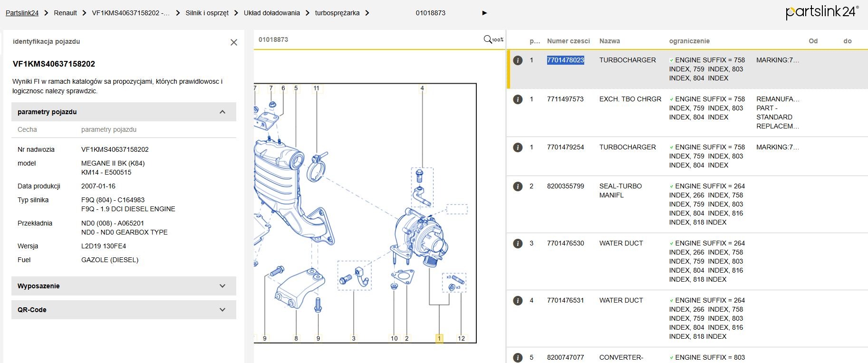
Task: Click part number 8200355799
Action: [565, 186]
